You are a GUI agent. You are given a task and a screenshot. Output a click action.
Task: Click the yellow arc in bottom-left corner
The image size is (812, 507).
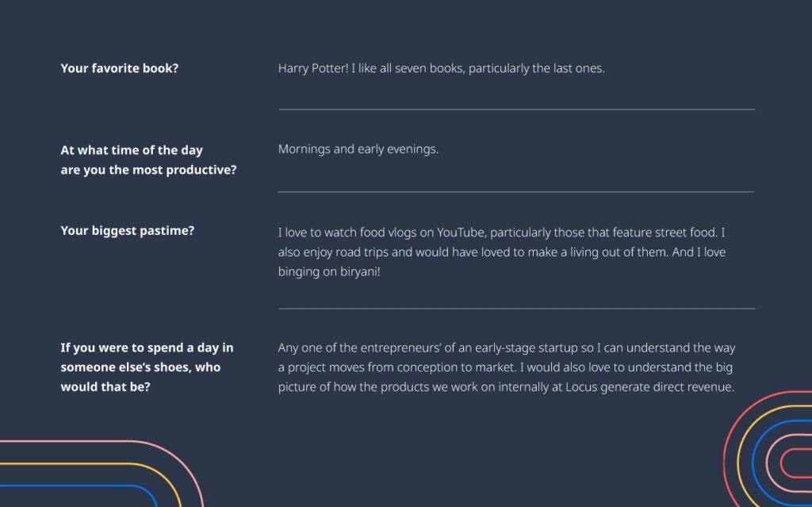(79, 464)
